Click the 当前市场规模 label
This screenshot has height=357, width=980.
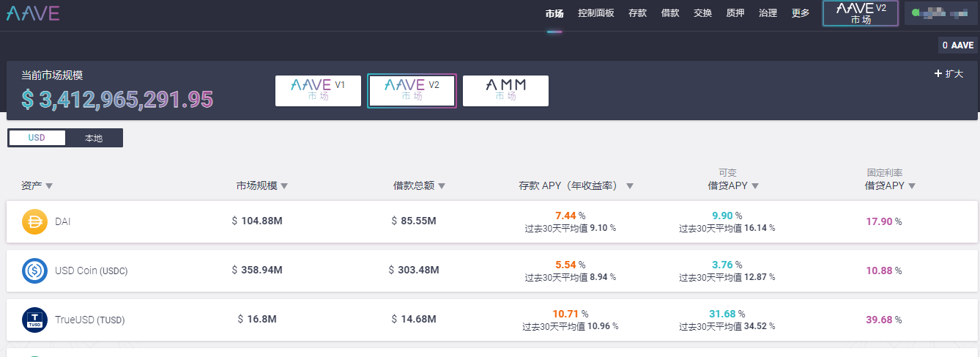[x=52, y=76]
